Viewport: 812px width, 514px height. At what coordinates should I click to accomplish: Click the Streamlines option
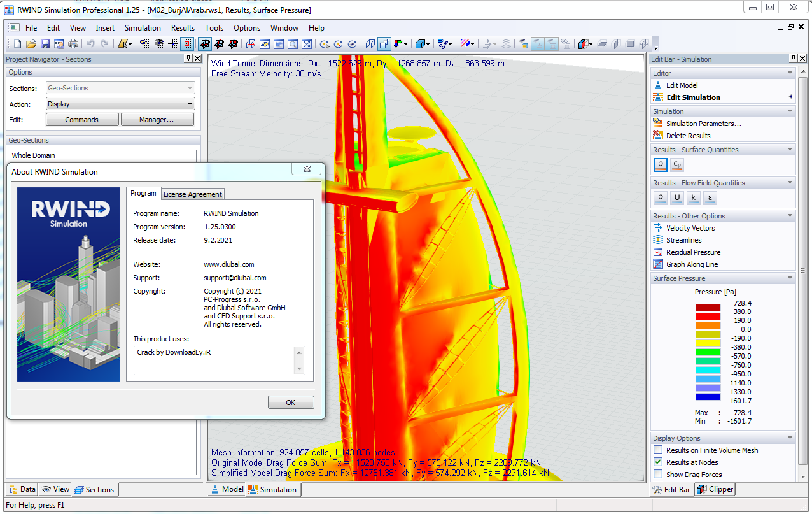(x=684, y=240)
